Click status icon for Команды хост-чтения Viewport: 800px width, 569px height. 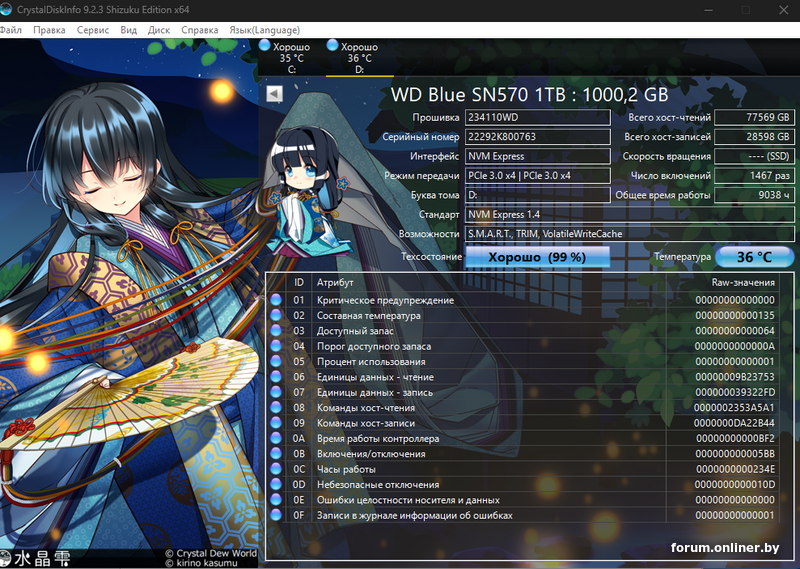click(x=276, y=407)
